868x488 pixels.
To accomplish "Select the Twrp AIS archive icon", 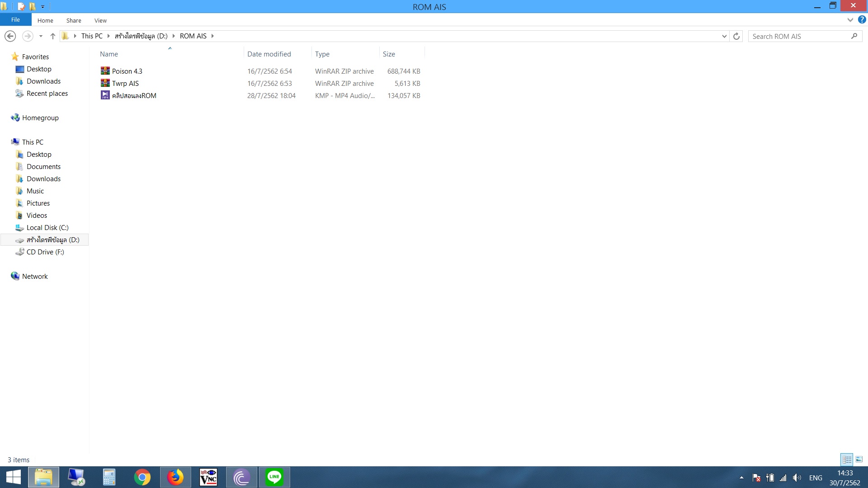I will tap(105, 83).
